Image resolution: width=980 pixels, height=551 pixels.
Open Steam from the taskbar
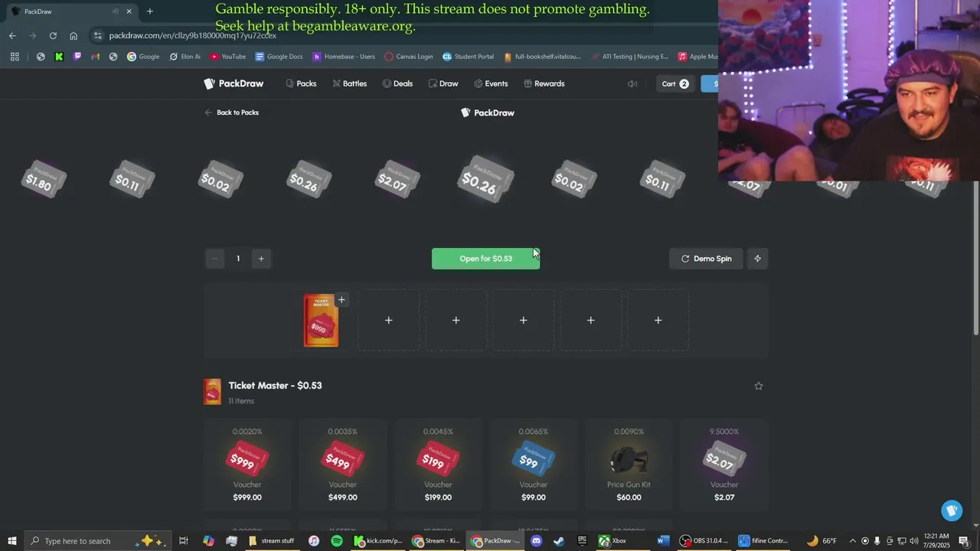[559, 541]
